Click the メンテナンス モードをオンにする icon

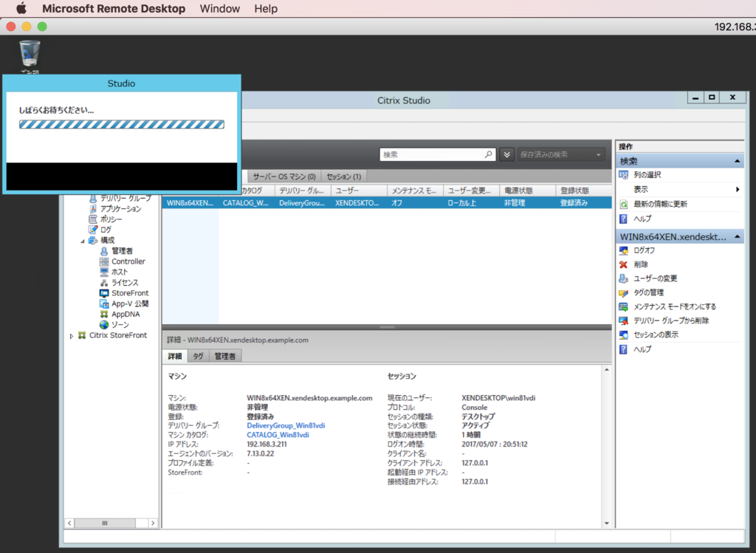623,306
